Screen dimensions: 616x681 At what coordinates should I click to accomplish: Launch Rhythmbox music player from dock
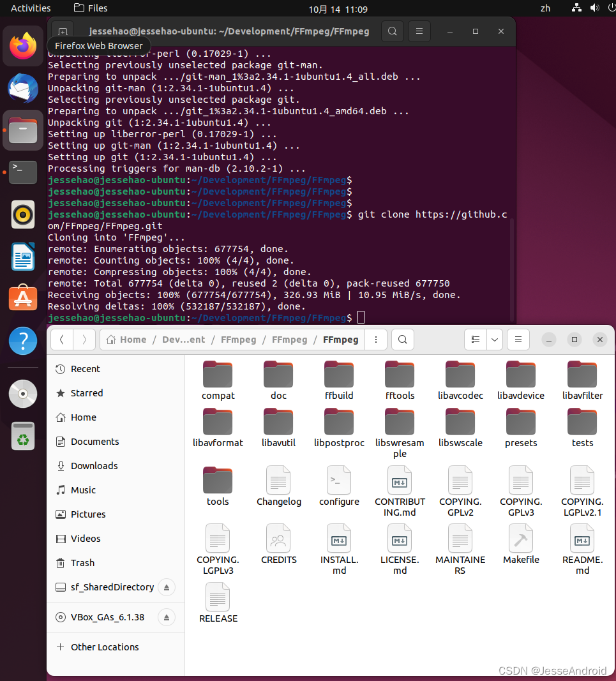23,214
